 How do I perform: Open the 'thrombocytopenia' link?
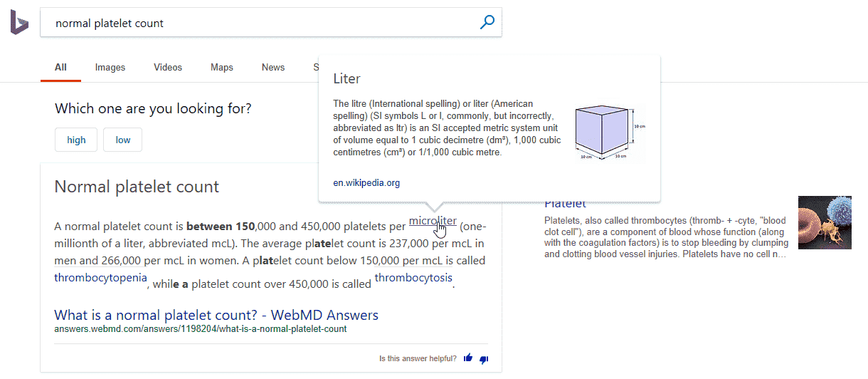pyautogui.click(x=101, y=277)
